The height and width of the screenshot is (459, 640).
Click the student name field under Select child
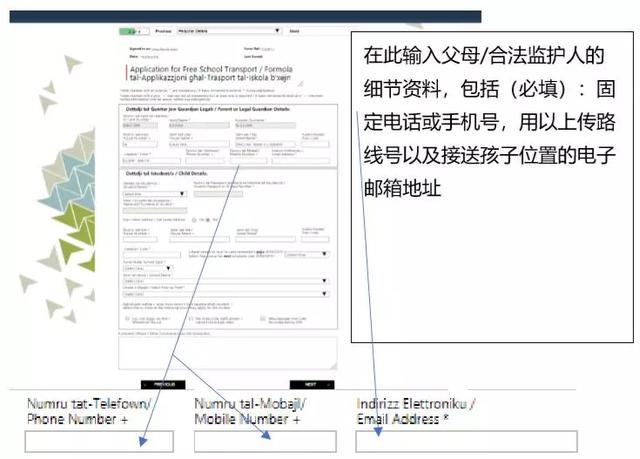pos(155,211)
